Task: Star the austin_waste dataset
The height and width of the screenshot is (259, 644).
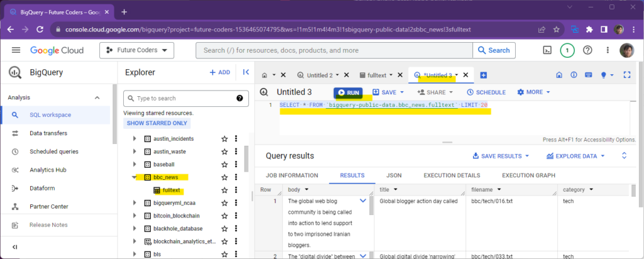Action: tap(225, 152)
